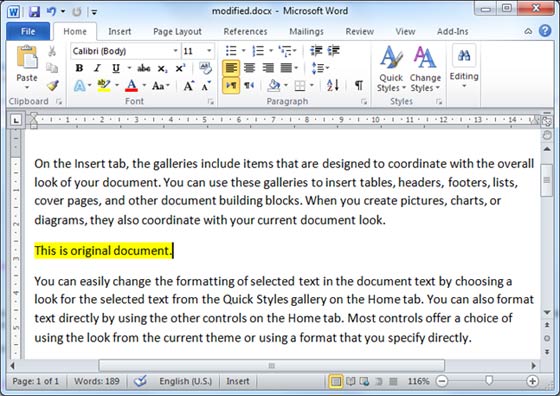
Task: Click the yellow Text Highlight Color button
Action: point(104,86)
